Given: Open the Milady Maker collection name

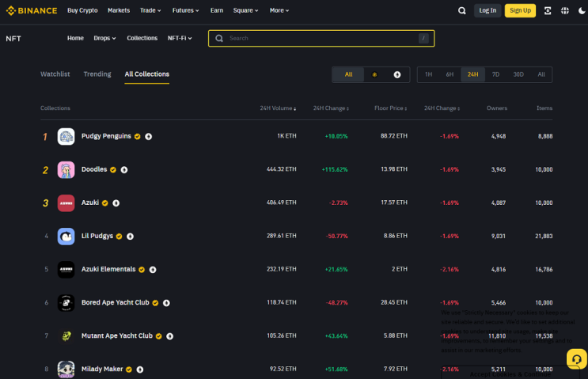Looking at the screenshot, I should pos(102,370).
